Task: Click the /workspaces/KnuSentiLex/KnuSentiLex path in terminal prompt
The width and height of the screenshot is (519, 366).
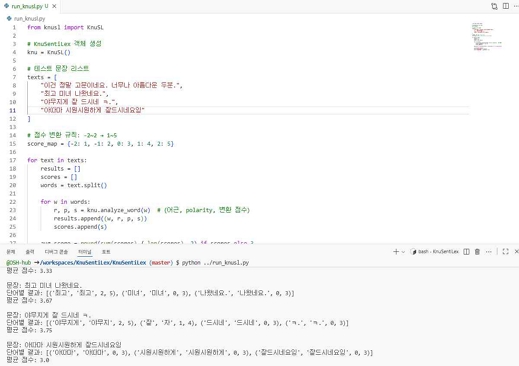Action: point(93,263)
